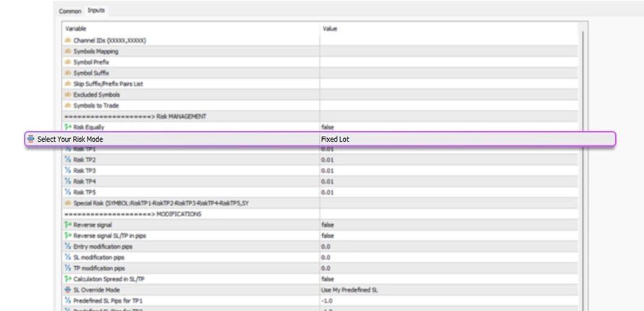The image size is (644, 311).
Task: Open the Fixed Lot risk mode dropdown
Action: click(x=336, y=139)
